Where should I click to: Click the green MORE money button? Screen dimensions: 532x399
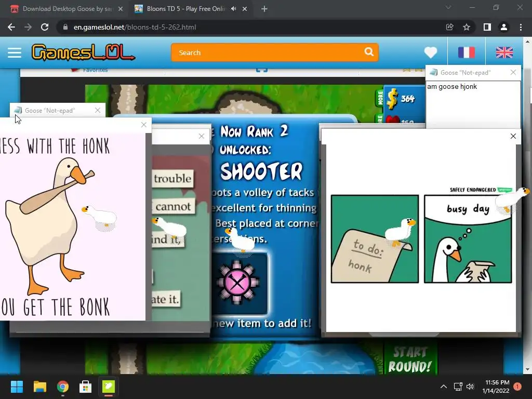pyautogui.click(x=380, y=98)
